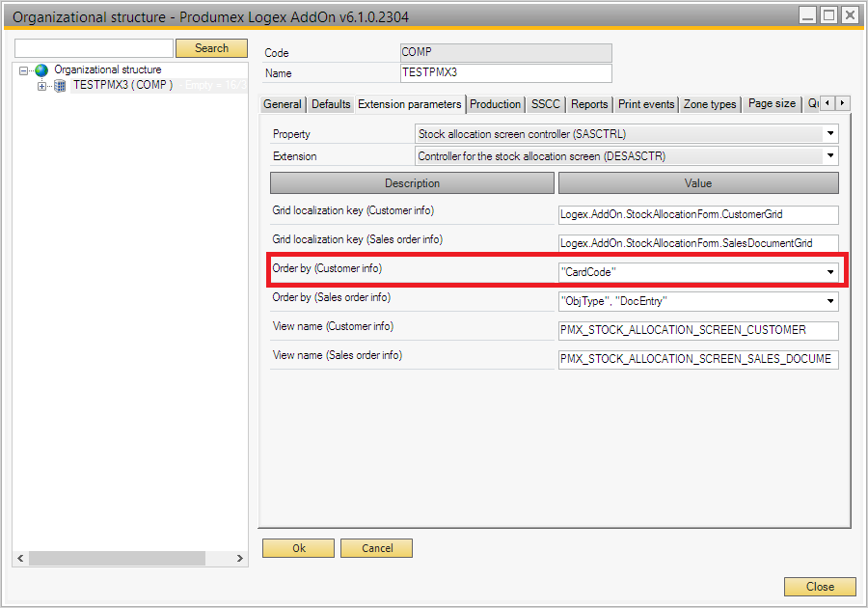This screenshot has width=868, height=608.
Task: Expand the TESTPMX3 (COMP) tree node
Action: pos(41,86)
